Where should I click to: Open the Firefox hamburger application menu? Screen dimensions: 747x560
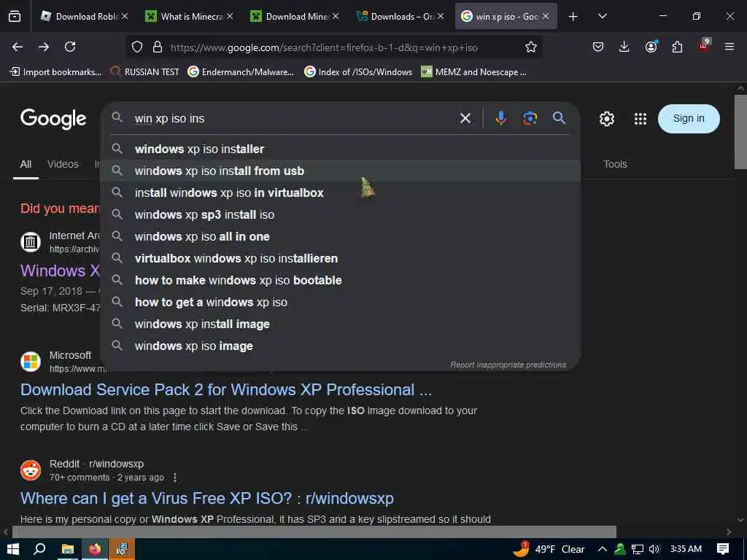click(x=729, y=47)
